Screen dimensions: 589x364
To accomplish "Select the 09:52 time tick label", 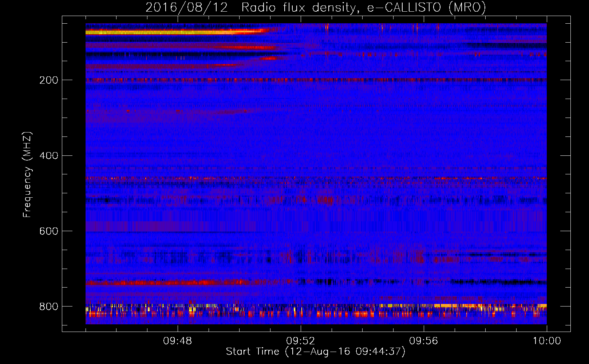I will coord(301,341).
